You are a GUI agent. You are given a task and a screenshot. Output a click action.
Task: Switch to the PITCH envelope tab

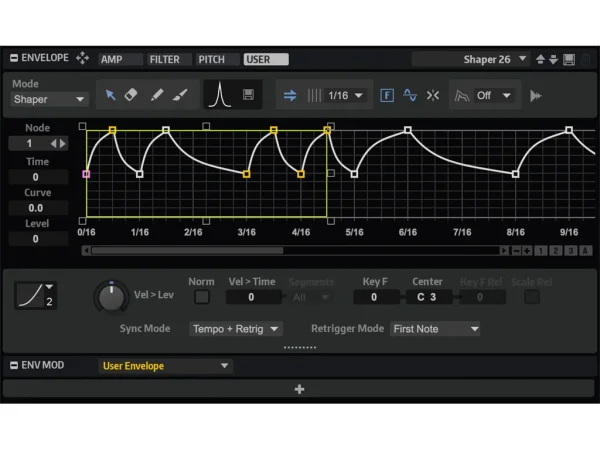click(211, 59)
